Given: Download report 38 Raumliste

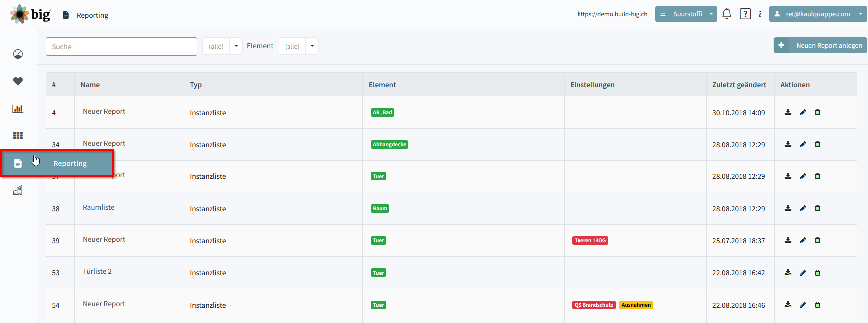Looking at the screenshot, I should pos(788,208).
